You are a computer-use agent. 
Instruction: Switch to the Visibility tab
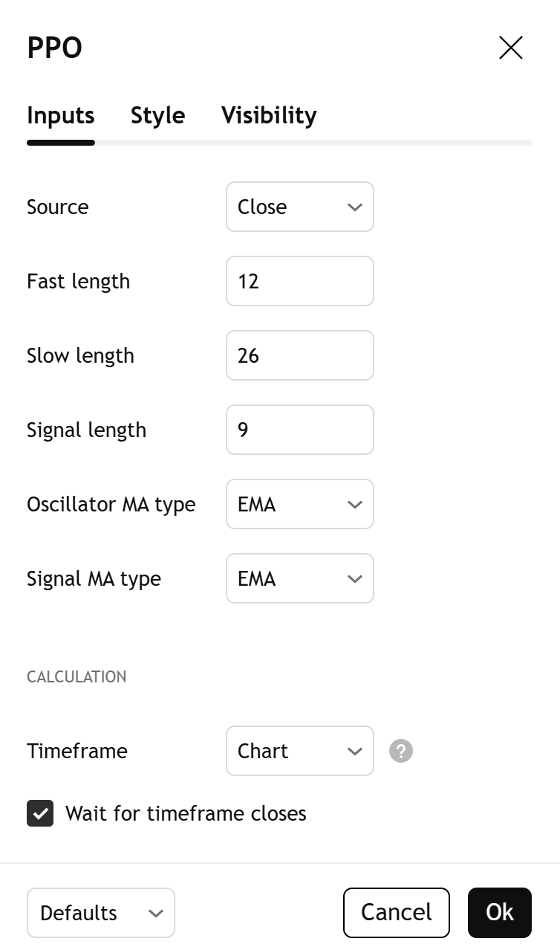coord(269,115)
